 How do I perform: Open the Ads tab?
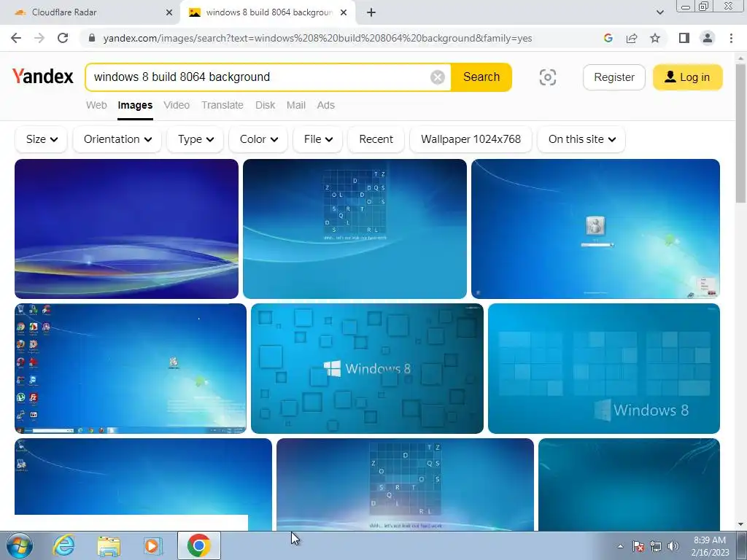pyautogui.click(x=326, y=105)
